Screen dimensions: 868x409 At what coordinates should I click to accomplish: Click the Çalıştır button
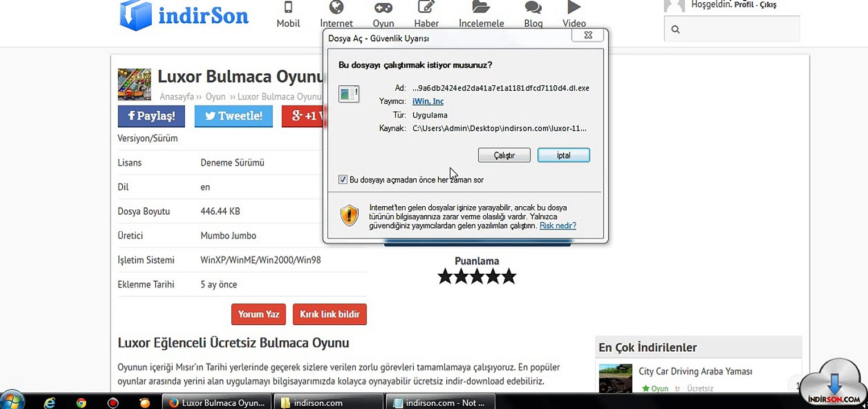click(x=504, y=155)
